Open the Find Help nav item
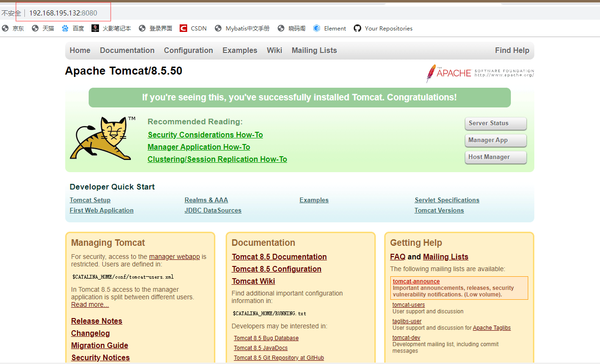The height and width of the screenshot is (364, 600). pos(512,51)
